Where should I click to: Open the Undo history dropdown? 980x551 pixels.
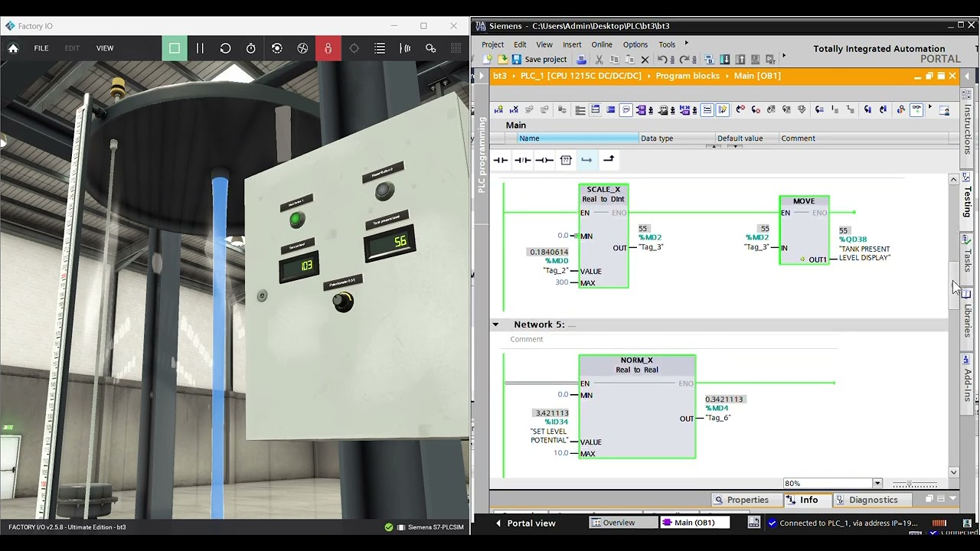click(671, 59)
